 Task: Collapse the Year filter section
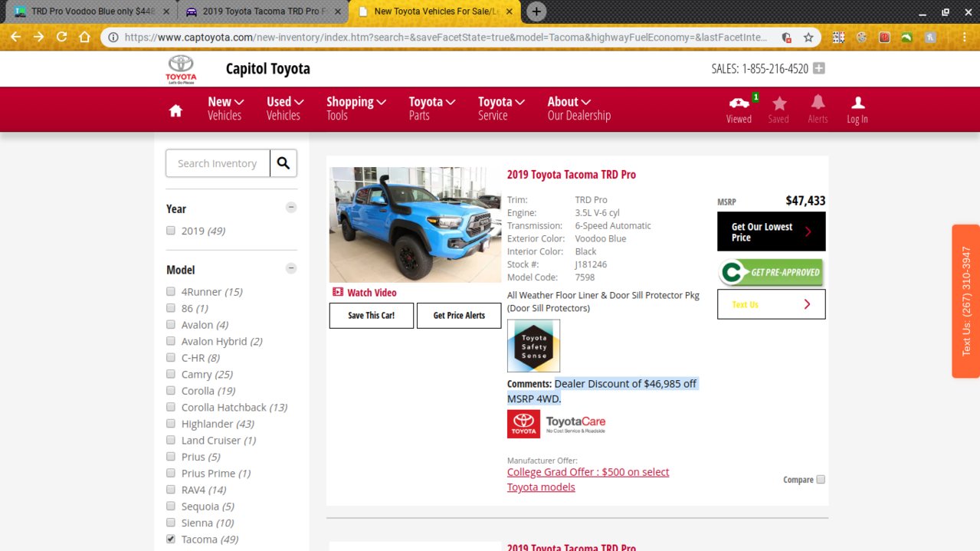pyautogui.click(x=291, y=208)
